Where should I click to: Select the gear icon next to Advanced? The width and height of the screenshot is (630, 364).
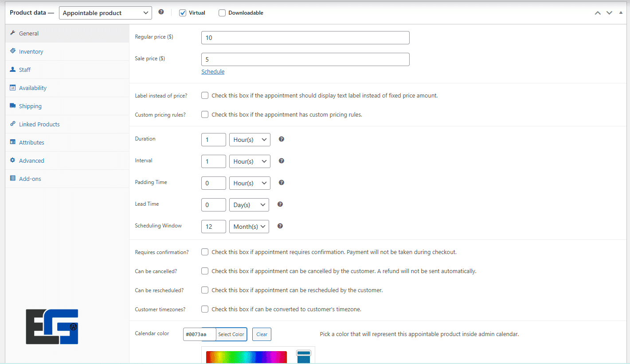13,160
